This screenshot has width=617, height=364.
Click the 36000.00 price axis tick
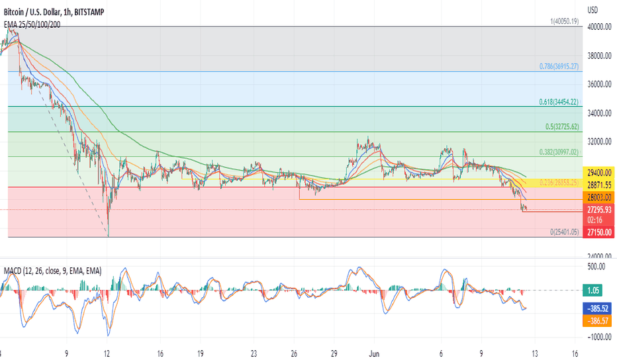pyautogui.click(x=599, y=84)
